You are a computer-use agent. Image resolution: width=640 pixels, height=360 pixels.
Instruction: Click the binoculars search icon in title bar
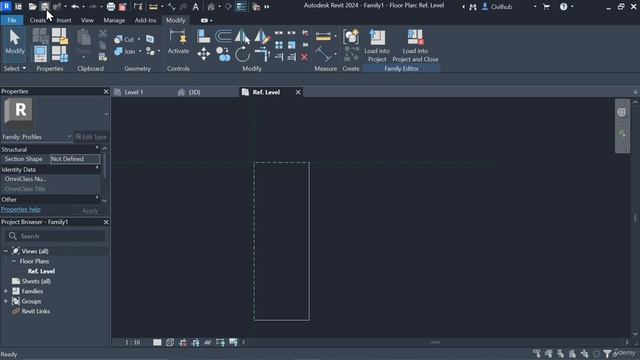click(473, 7)
